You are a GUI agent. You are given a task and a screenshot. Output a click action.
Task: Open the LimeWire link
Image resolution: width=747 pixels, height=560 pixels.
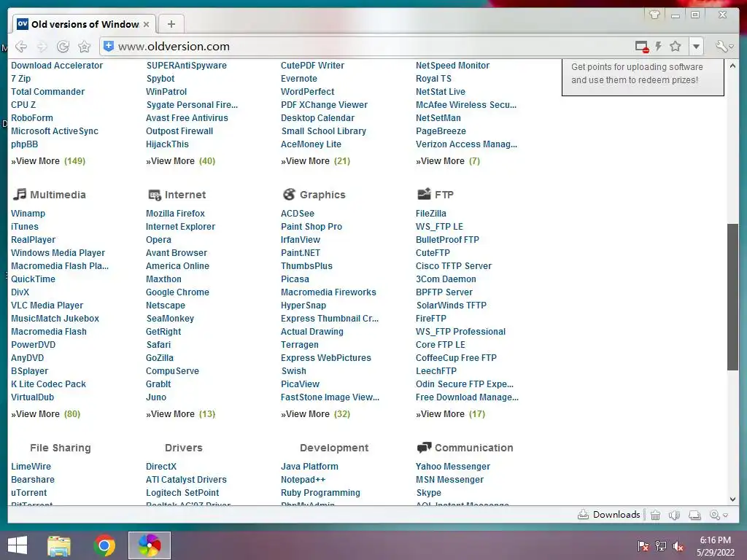click(x=31, y=466)
